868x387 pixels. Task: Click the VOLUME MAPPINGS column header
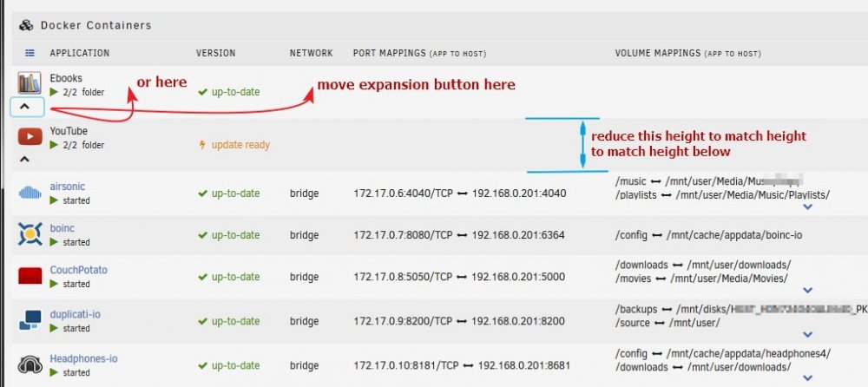(688, 53)
